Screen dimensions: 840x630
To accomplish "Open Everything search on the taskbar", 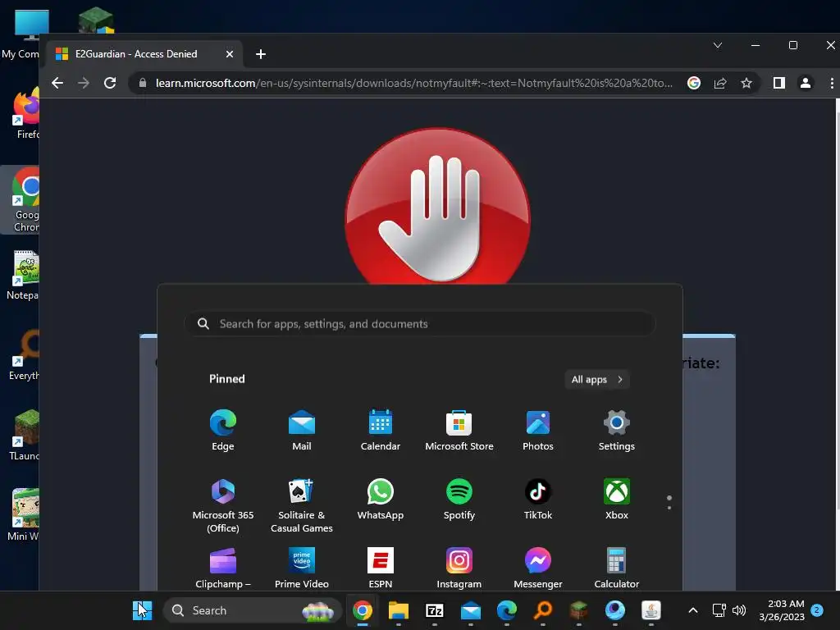I will (x=543, y=610).
